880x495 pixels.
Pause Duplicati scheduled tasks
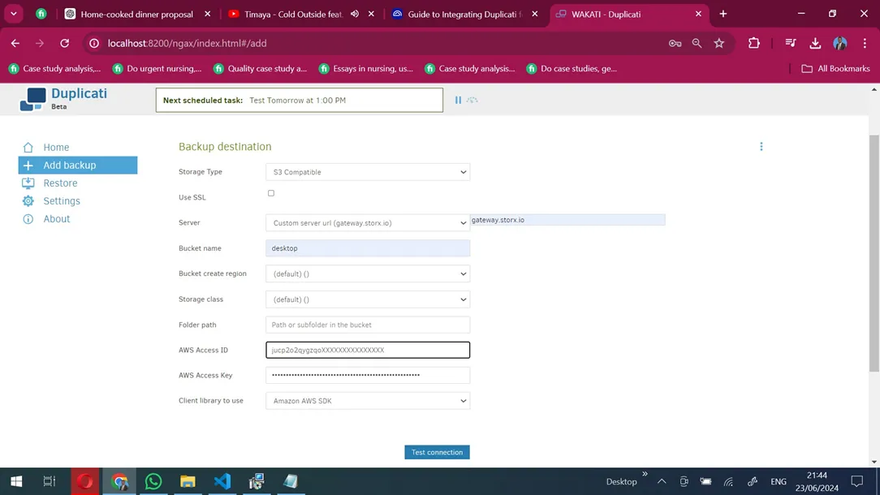(x=458, y=100)
